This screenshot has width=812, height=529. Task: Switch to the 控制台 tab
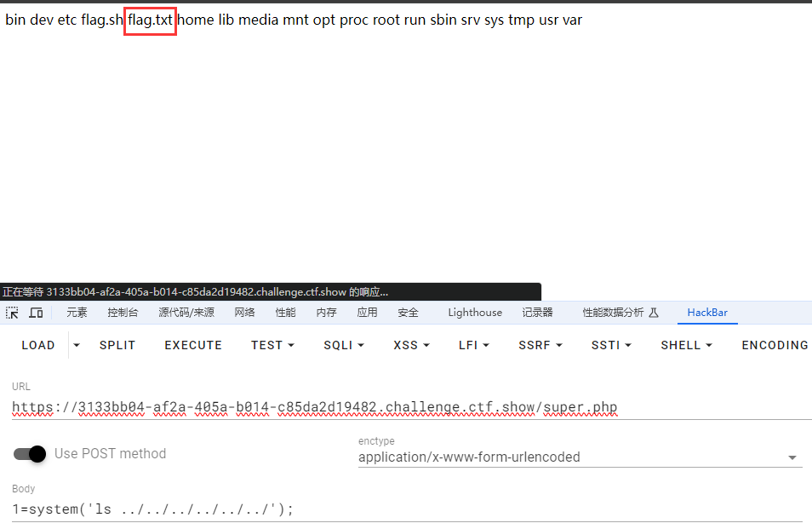123,313
